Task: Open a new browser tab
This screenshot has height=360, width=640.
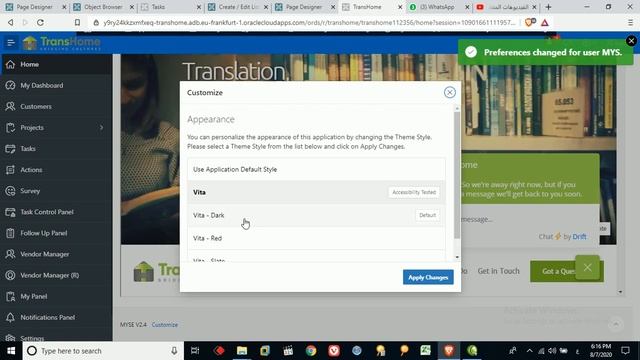Action: click(548, 7)
